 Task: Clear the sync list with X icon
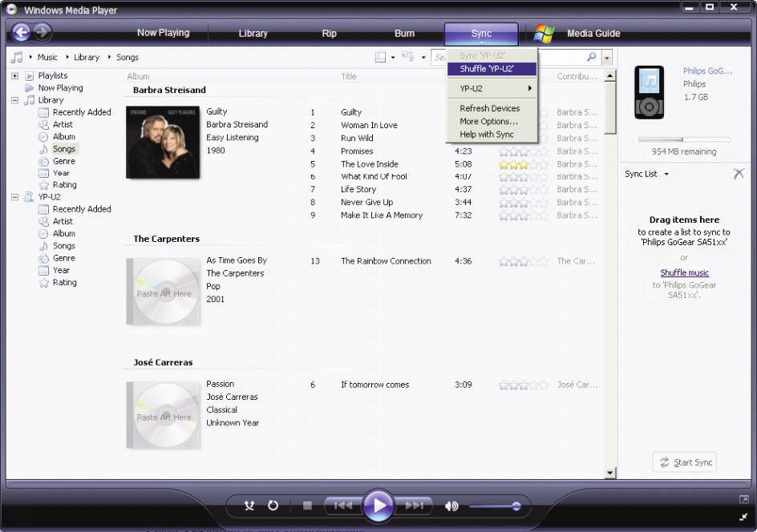(739, 174)
